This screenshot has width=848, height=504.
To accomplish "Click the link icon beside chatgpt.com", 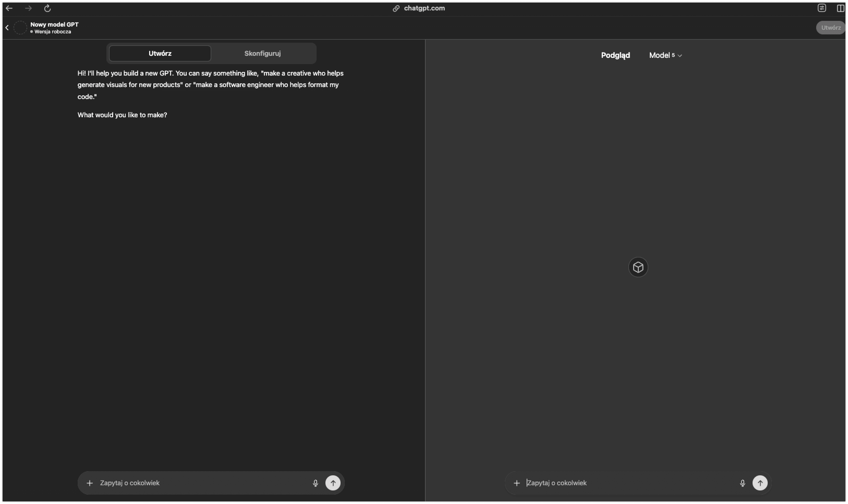I will pyautogui.click(x=396, y=9).
